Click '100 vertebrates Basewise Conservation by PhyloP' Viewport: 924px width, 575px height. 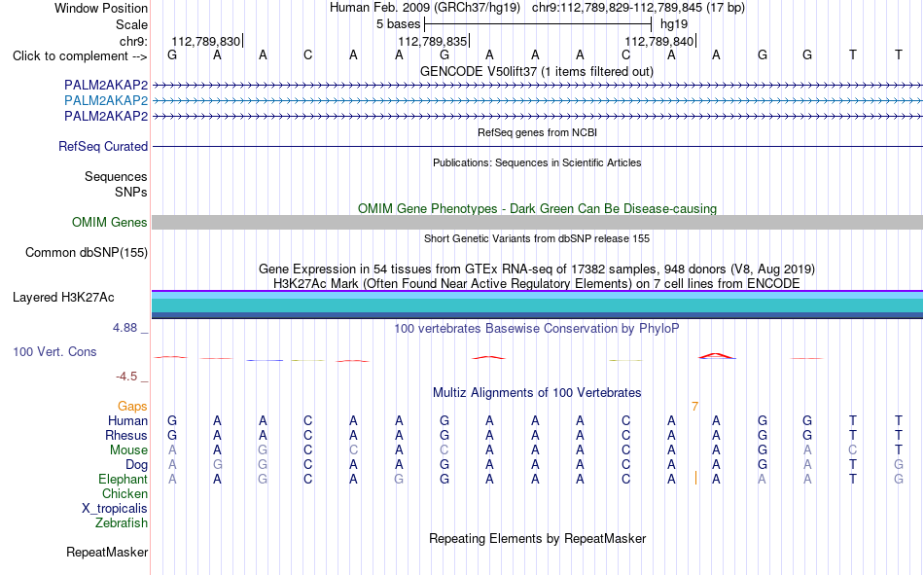point(537,329)
